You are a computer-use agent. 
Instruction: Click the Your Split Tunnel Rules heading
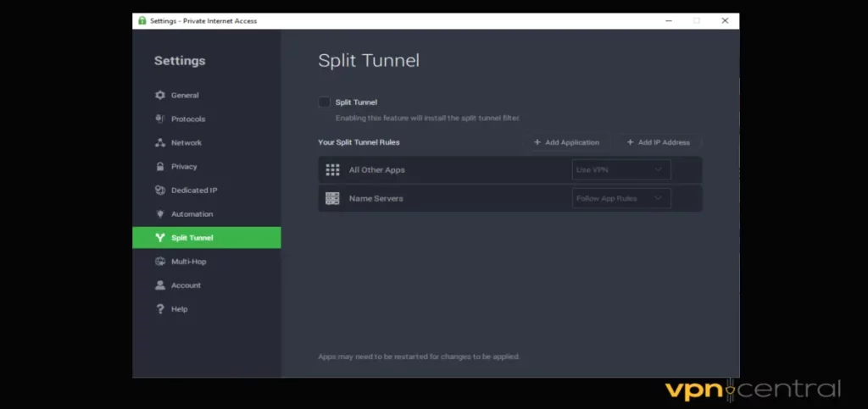click(359, 142)
